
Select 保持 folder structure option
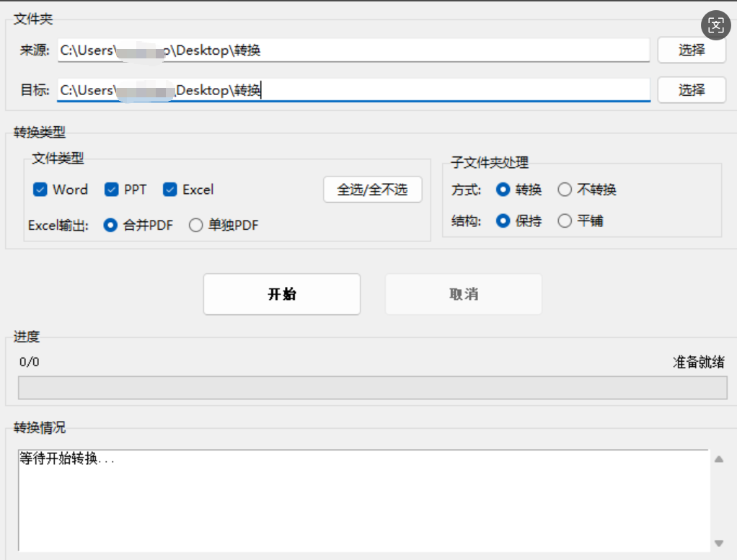[503, 221]
